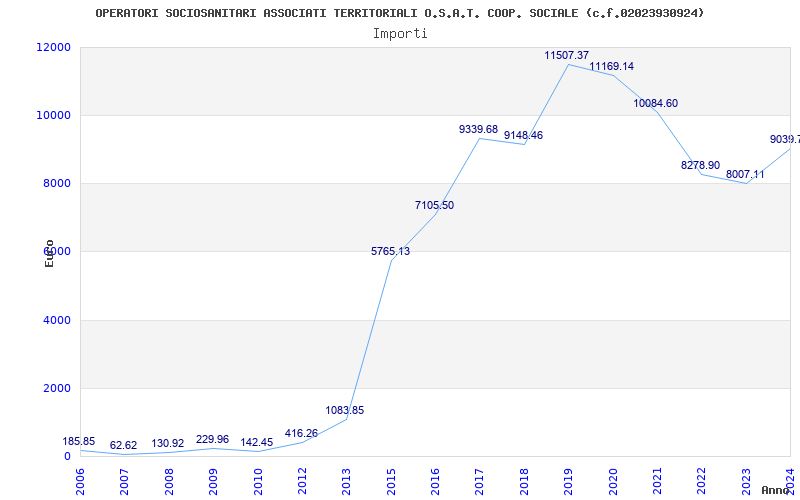Click the 2000 y-axis tick label
This screenshot has width=800, height=500.
(57, 388)
